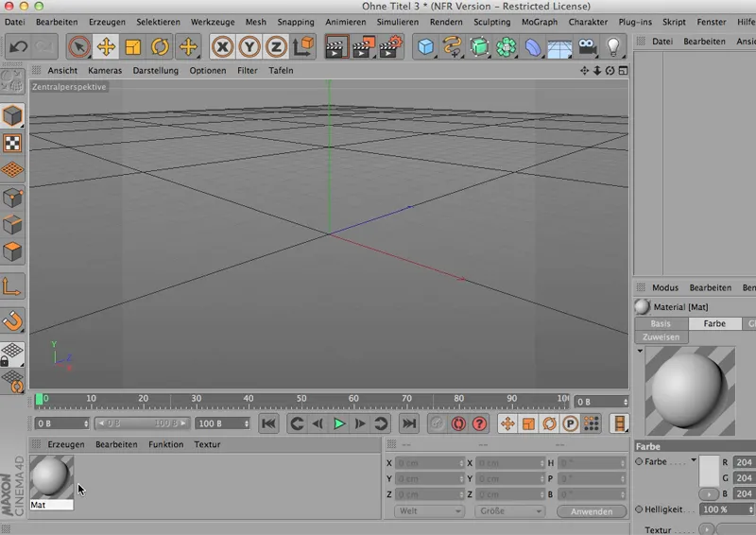Toggle Z axis lock
The image size is (756, 535).
coord(276,47)
